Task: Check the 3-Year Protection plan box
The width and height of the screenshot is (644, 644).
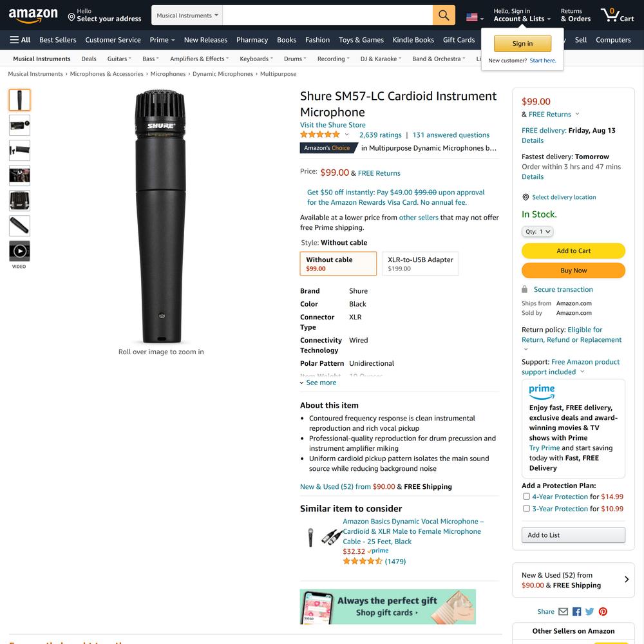Action: point(526,508)
